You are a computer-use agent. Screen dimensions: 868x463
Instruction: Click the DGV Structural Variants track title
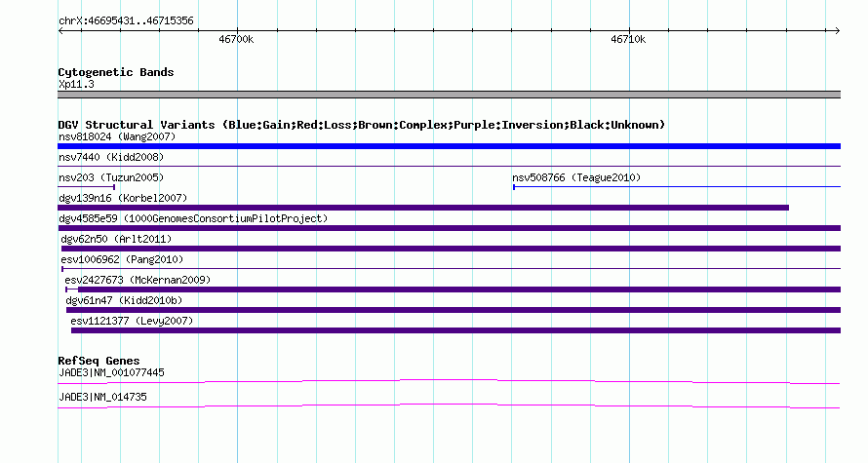pyautogui.click(x=361, y=125)
